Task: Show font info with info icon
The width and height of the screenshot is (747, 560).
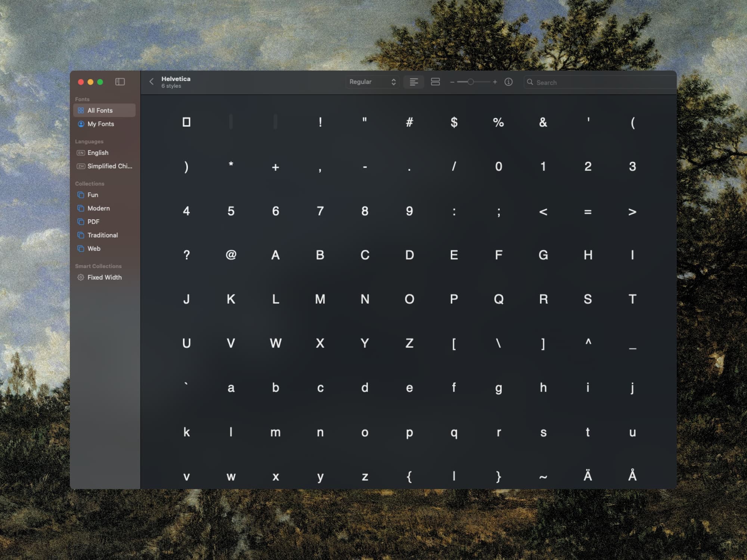Action: click(x=508, y=82)
